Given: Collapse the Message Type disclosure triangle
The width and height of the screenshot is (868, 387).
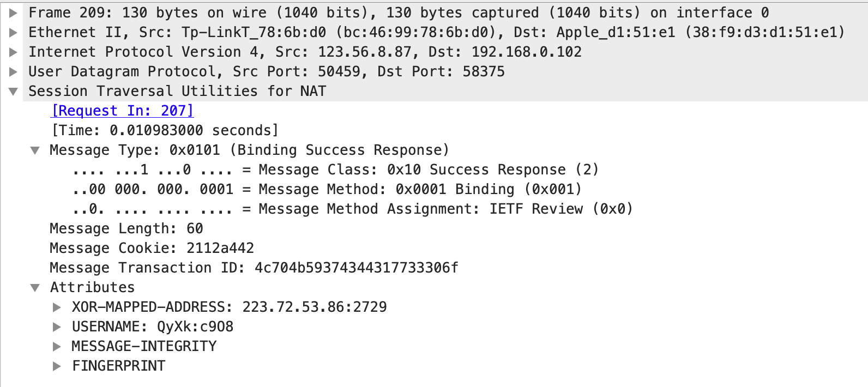Looking at the screenshot, I should click(36, 149).
